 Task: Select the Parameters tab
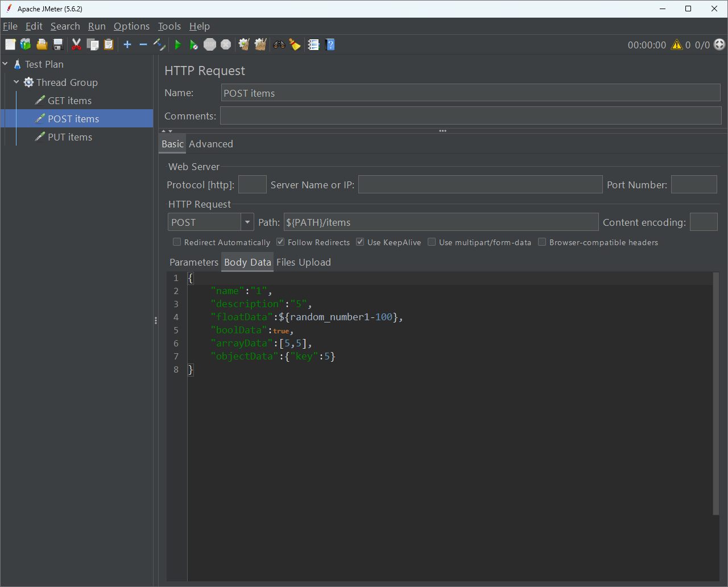(x=193, y=262)
